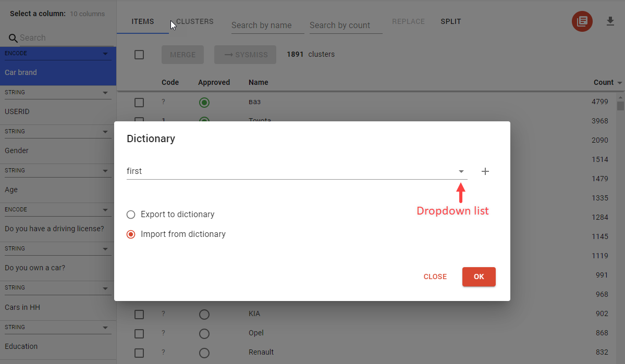Toggle Approved circle for the Opel row
Screen dimensions: 625x364
(x=204, y=333)
